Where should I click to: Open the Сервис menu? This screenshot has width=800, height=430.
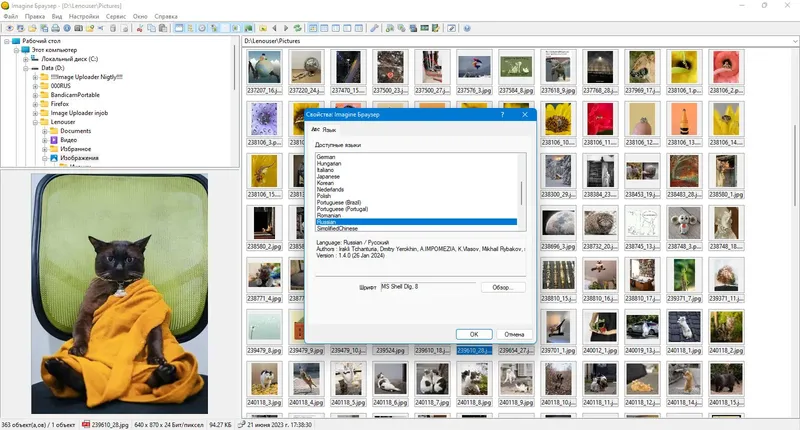[116, 16]
